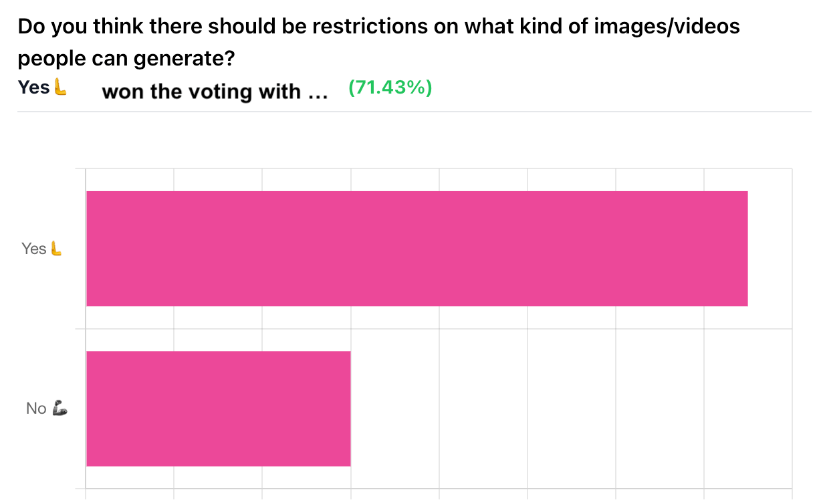Click the truncated ellipsis after 'voting with'

pos(318,94)
